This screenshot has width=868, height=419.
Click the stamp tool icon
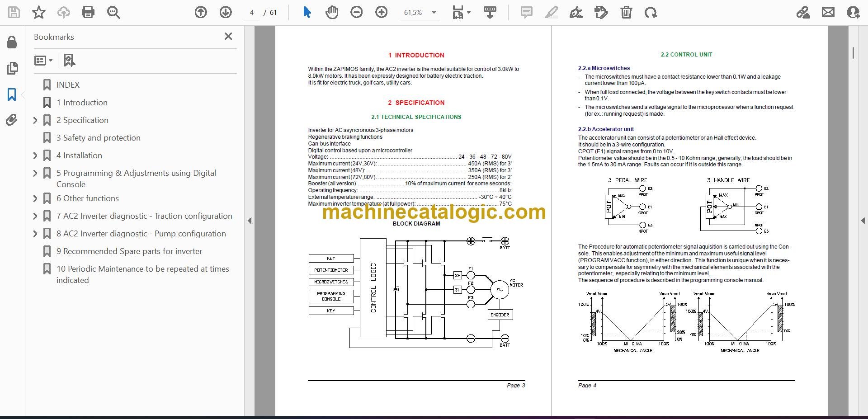tap(601, 13)
